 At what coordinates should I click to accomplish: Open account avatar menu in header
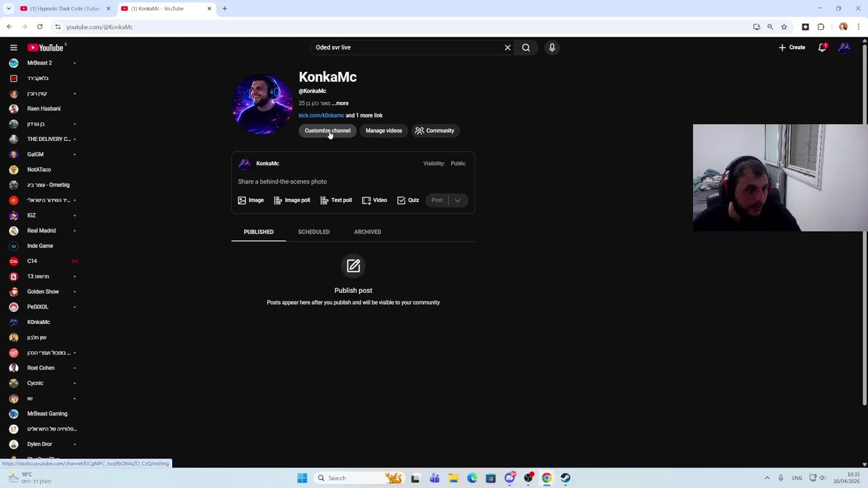pyautogui.click(x=844, y=47)
